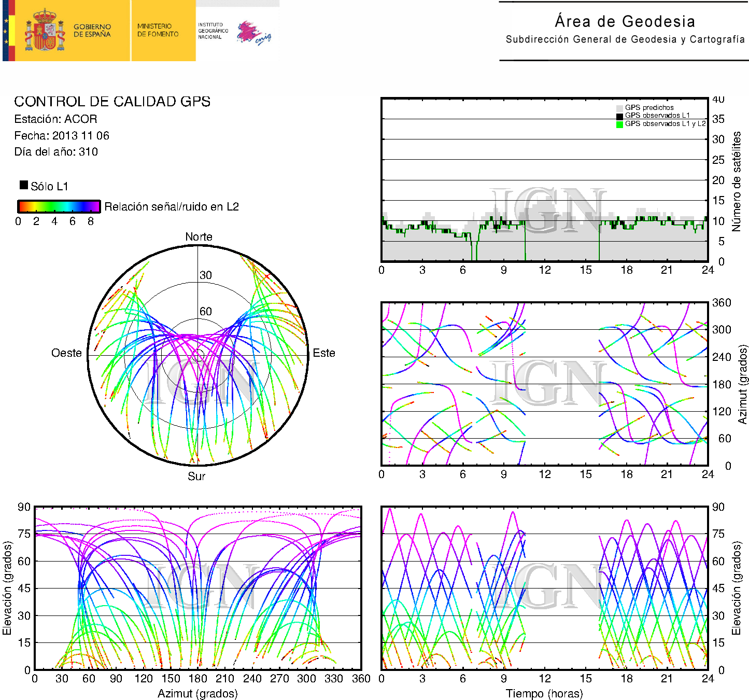Click the 'Estación: ACOR' line
The width and height of the screenshot is (749, 700).
click(55, 119)
